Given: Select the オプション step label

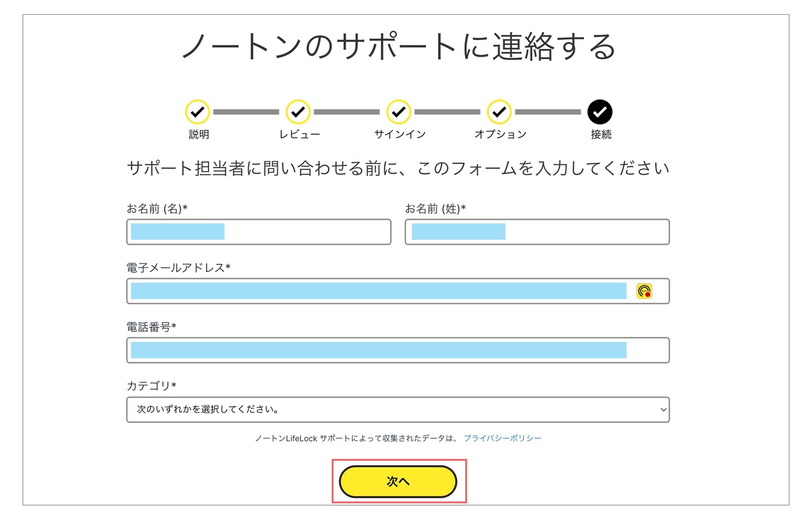Looking at the screenshot, I should 500,134.
